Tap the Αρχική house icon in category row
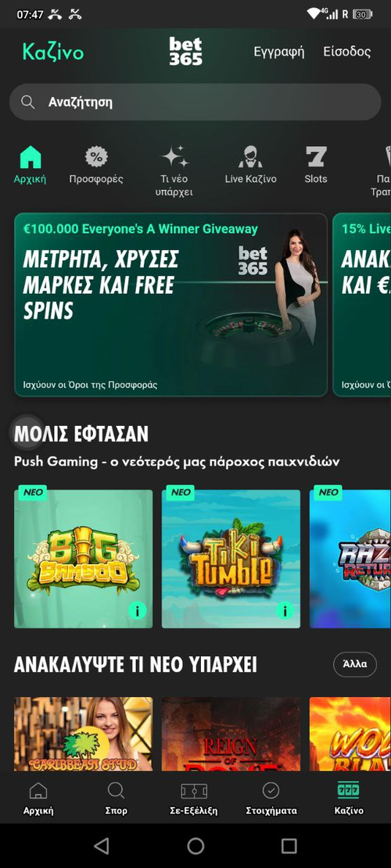This screenshot has height=868, width=391. (30, 157)
